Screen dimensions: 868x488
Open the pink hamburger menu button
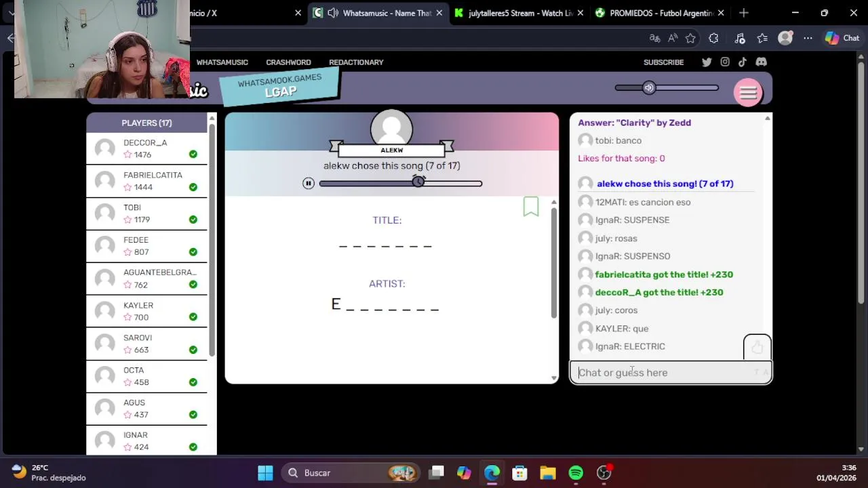(748, 93)
